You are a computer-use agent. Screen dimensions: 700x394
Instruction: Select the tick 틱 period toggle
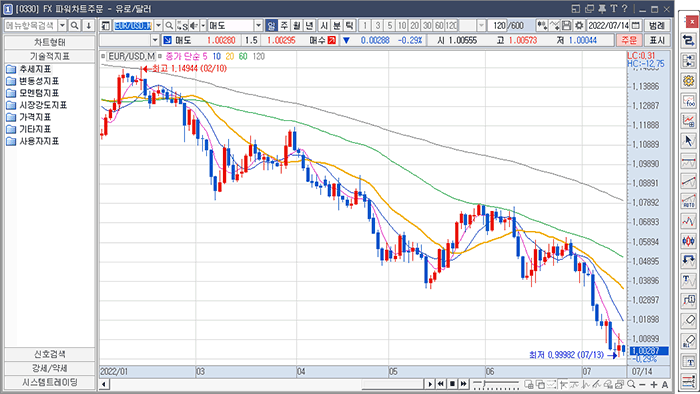pos(349,26)
